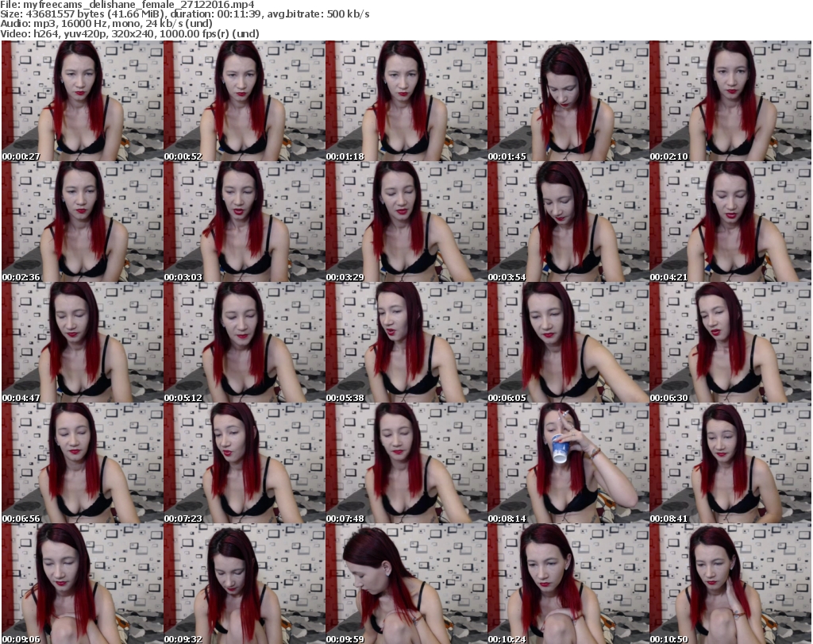Click the 00:03:54 timestamp label
The height and width of the screenshot is (644, 813).
(x=507, y=277)
